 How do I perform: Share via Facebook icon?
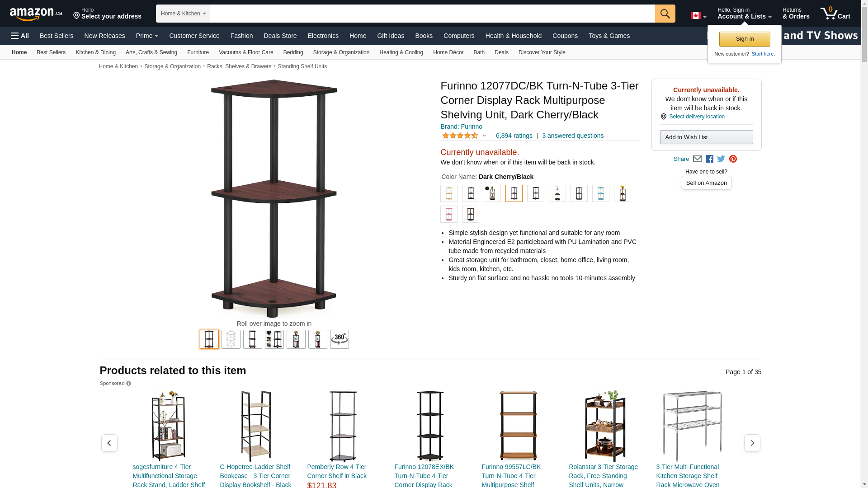point(709,159)
